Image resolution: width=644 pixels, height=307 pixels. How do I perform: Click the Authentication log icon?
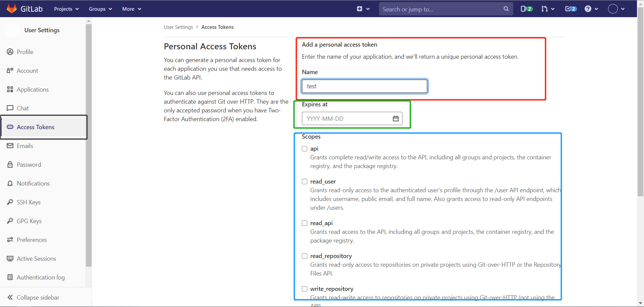[10, 277]
